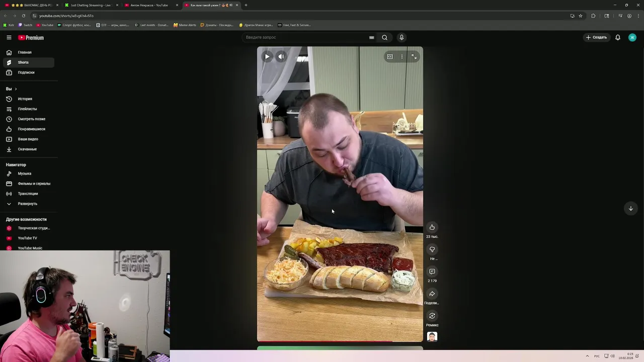Open Смотреть позже list
This screenshot has height=362, width=644.
click(x=28, y=119)
